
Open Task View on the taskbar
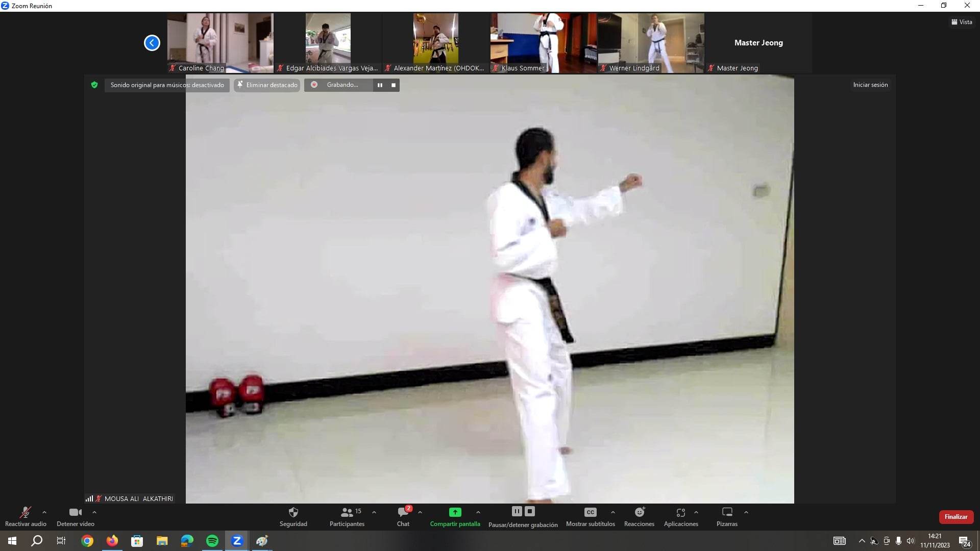(x=61, y=541)
